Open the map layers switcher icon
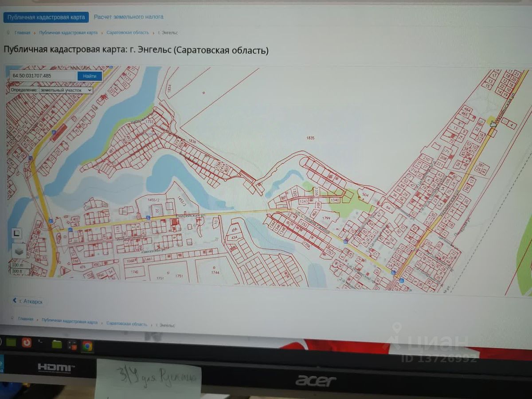Viewport: 532px width, 399px height. coord(18,251)
